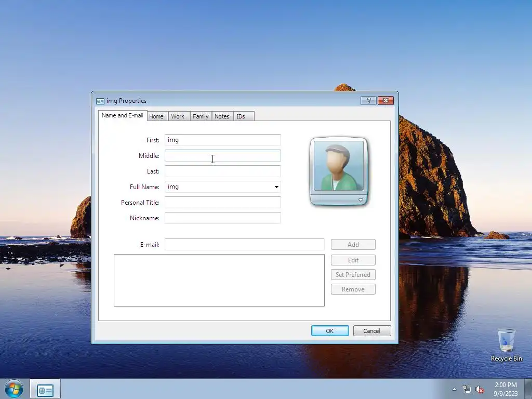Open the Family tab

click(201, 116)
